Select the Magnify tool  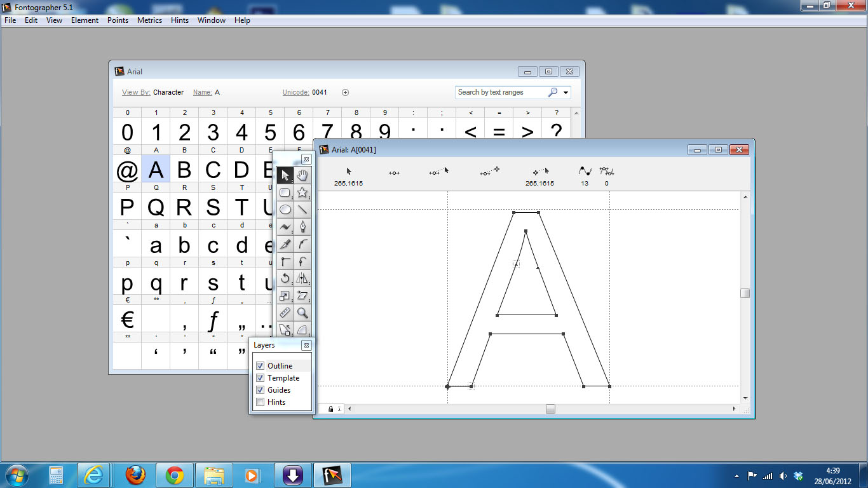(x=303, y=313)
